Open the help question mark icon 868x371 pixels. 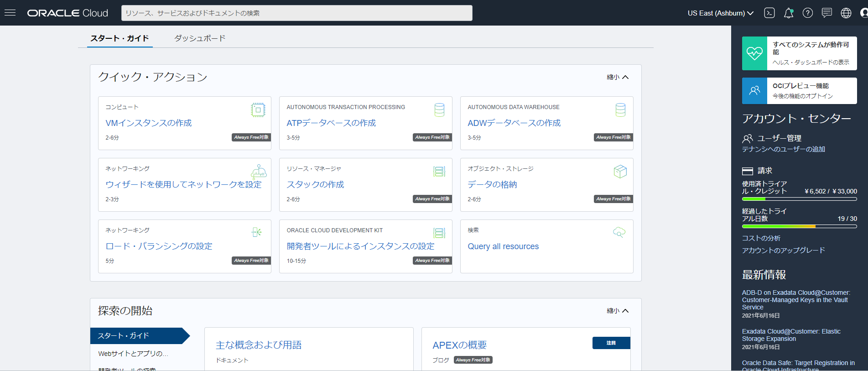pos(808,13)
